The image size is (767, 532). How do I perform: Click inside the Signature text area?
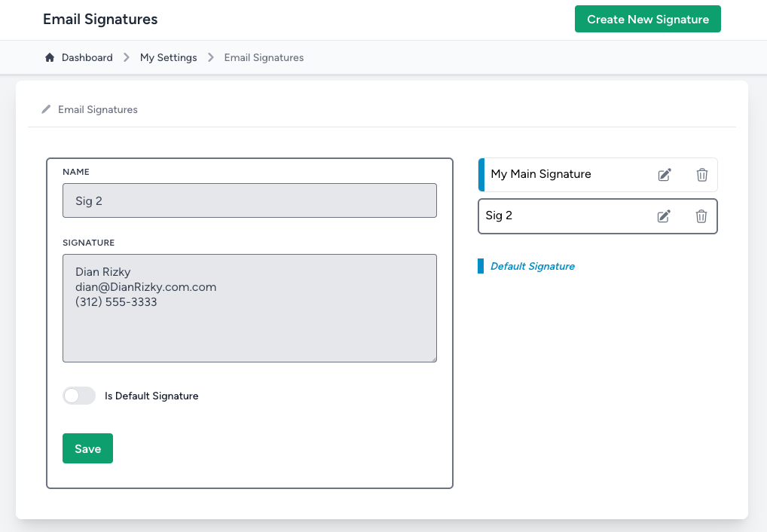249,307
